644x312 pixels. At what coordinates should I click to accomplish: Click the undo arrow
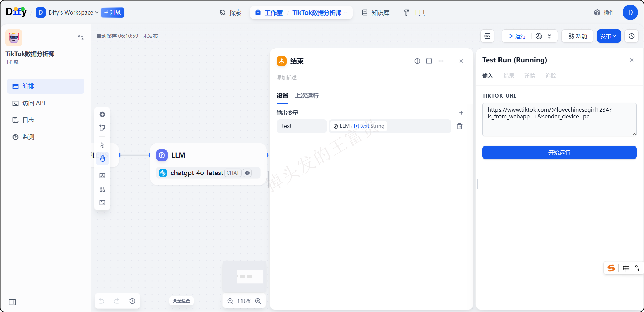click(x=102, y=301)
